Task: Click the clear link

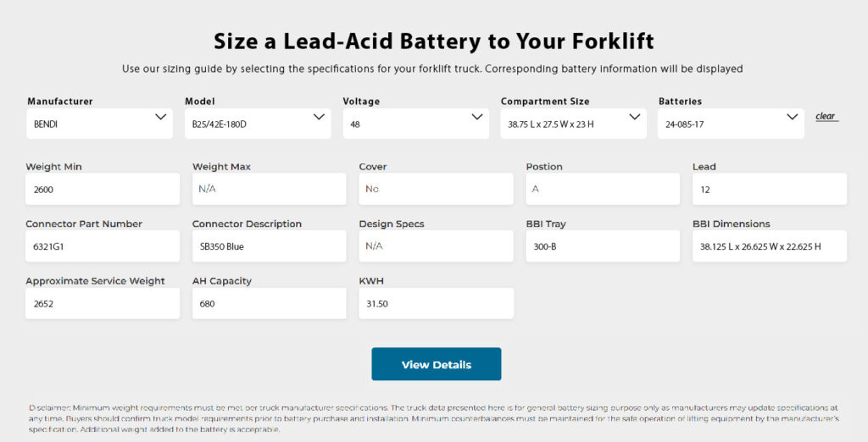Action: click(x=826, y=117)
